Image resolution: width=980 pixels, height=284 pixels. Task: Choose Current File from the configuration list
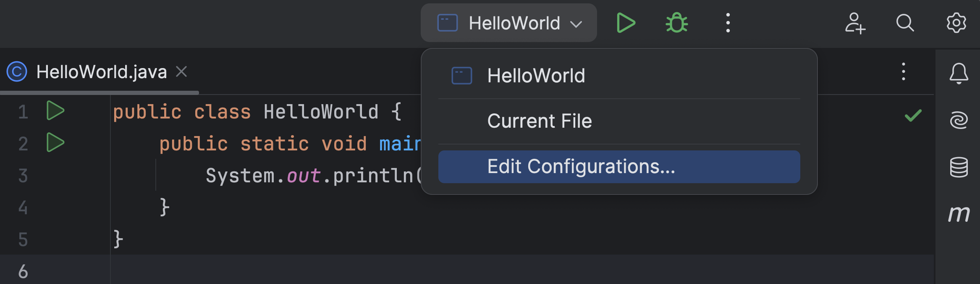click(x=539, y=121)
